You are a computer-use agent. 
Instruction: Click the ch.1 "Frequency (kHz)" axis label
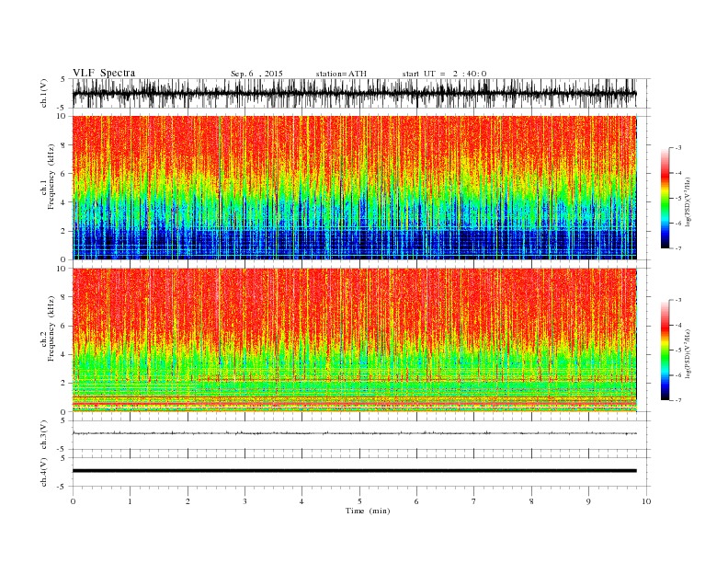tap(51, 177)
